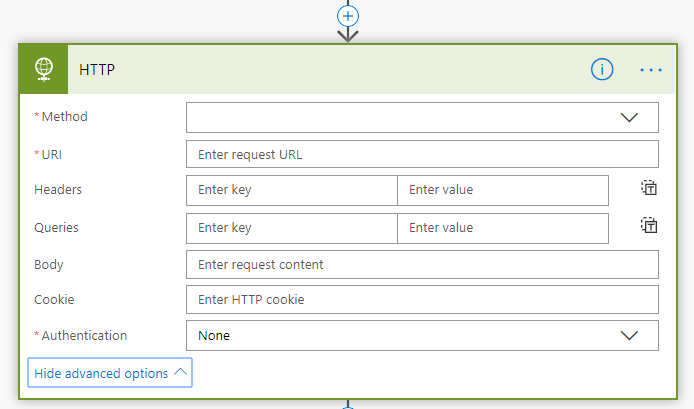Click the plus icon to insert a step
Viewport: 694px width, 409px height.
point(348,16)
